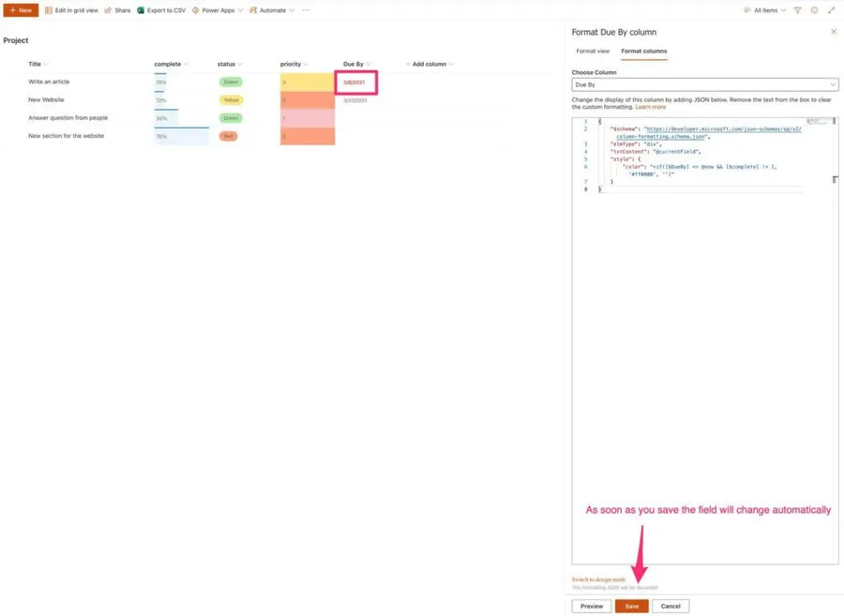Click inside the JSON code editor
The height and width of the screenshot is (616, 844).
pyautogui.click(x=703, y=328)
